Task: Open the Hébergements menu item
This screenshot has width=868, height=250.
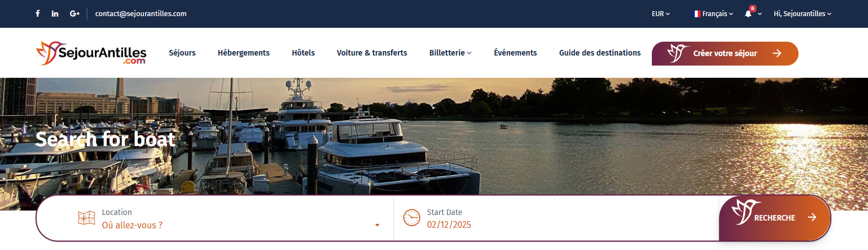Action: click(x=243, y=53)
